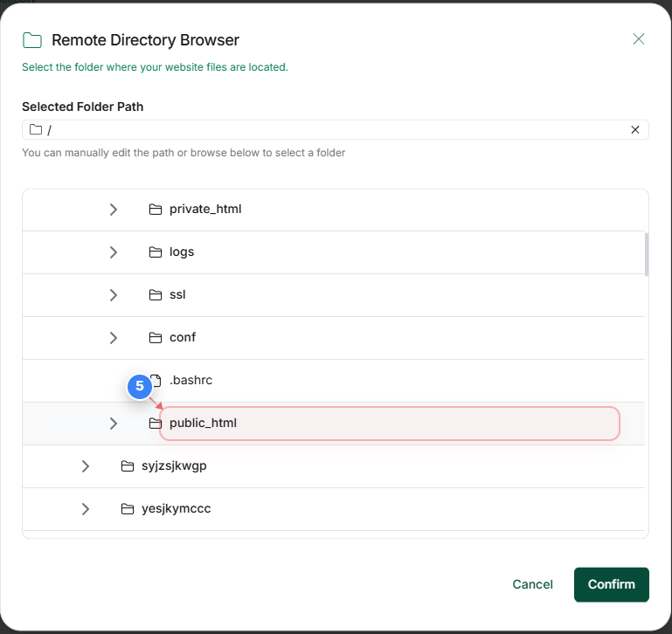The width and height of the screenshot is (672, 634).
Task: Click the ssl folder icon
Action: click(156, 294)
